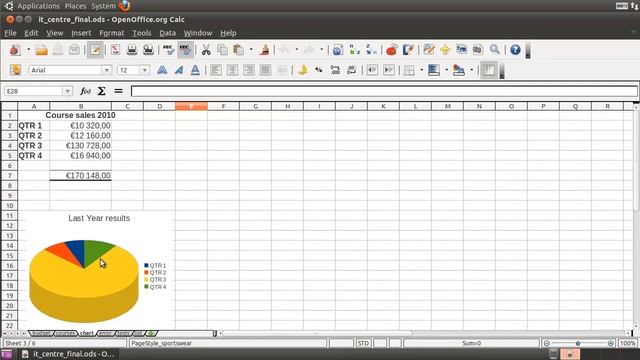This screenshot has width=640, height=360.
Task: Open the Function Wizard button
Action: pos(85,91)
